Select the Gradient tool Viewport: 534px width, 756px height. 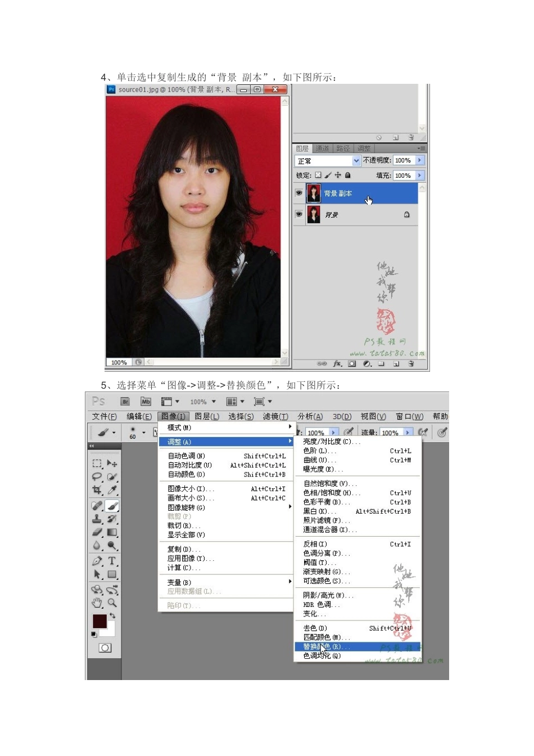point(112,532)
